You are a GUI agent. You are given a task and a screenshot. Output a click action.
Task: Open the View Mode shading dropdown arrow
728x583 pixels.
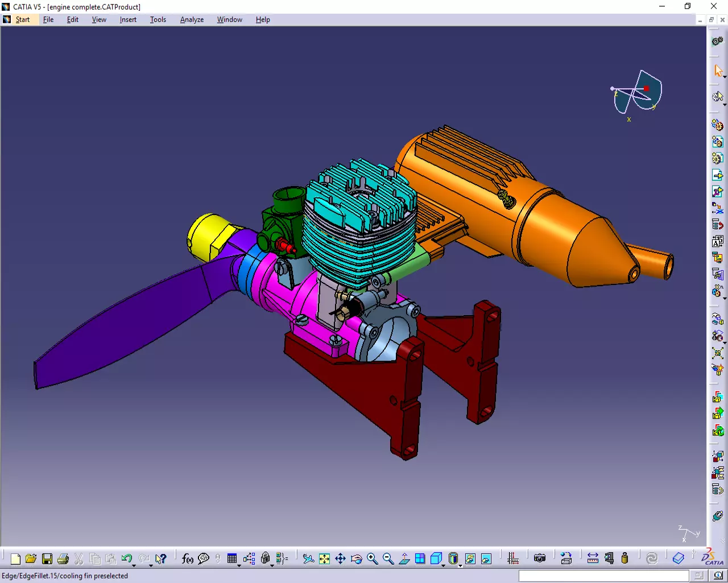tap(460, 565)
